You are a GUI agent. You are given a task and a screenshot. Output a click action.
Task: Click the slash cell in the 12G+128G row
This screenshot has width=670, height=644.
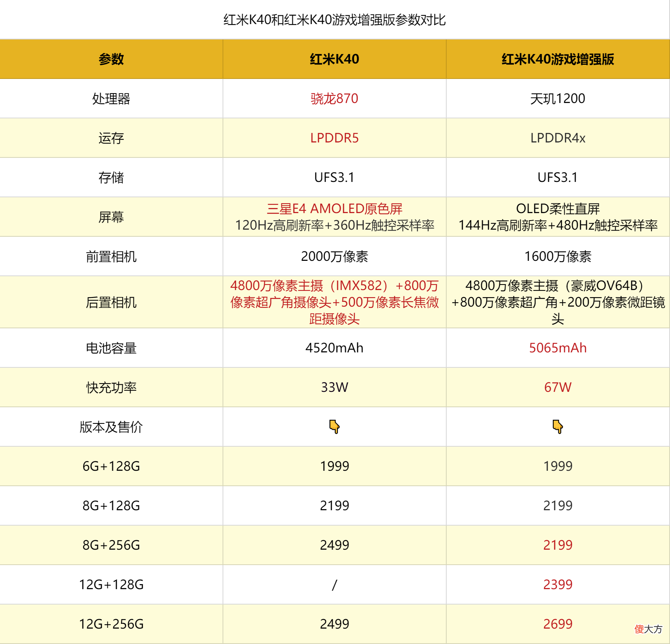point(334,585)
